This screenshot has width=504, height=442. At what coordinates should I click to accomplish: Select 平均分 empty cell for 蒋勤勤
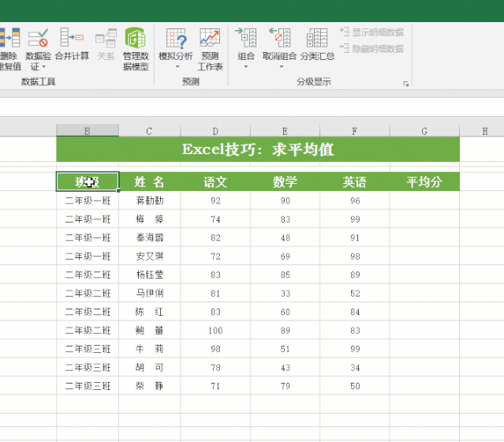point(424,200)
